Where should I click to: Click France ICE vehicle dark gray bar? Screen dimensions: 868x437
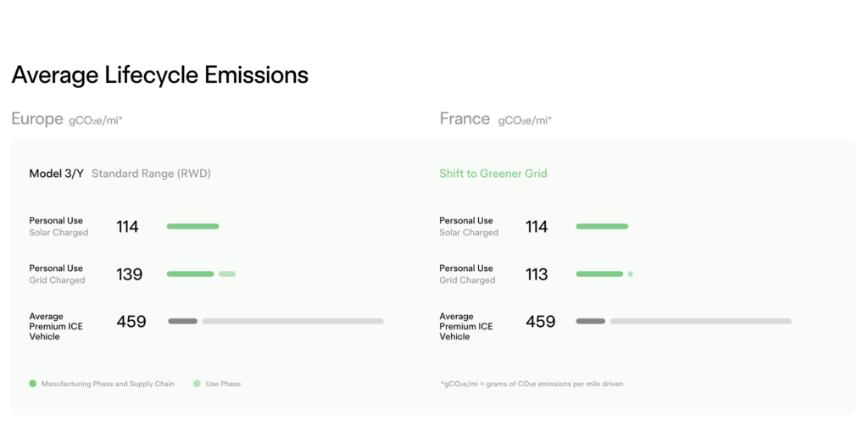click(591, 321)
